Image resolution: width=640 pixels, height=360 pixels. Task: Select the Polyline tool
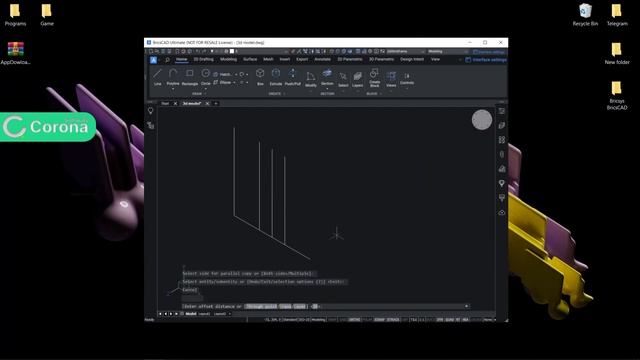point(173,76)
